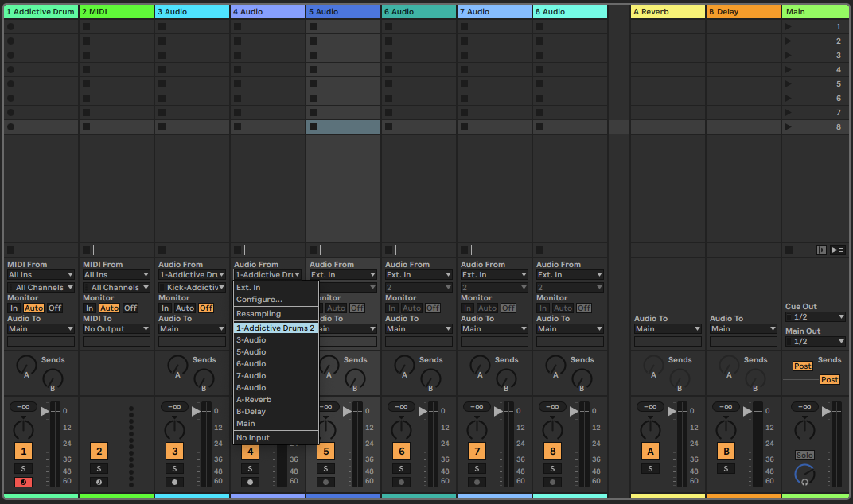The image size is (853, 504).
Task: Open the Cue Out 1/2 dropdown
Action: 815,317
